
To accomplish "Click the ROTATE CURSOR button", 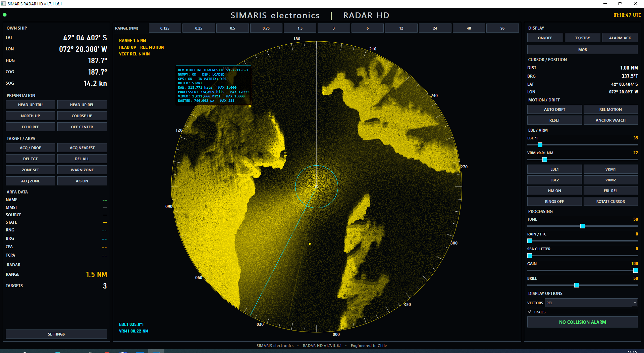I will (610, 202).
